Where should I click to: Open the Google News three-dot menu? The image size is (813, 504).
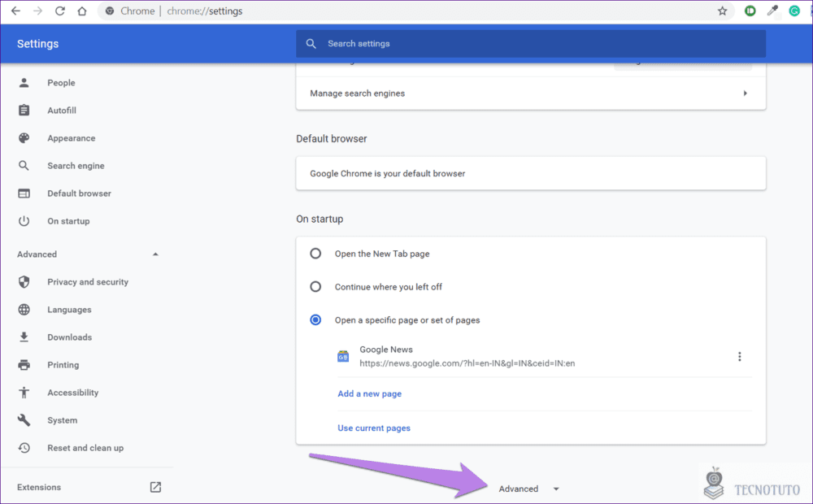point(739,357)
